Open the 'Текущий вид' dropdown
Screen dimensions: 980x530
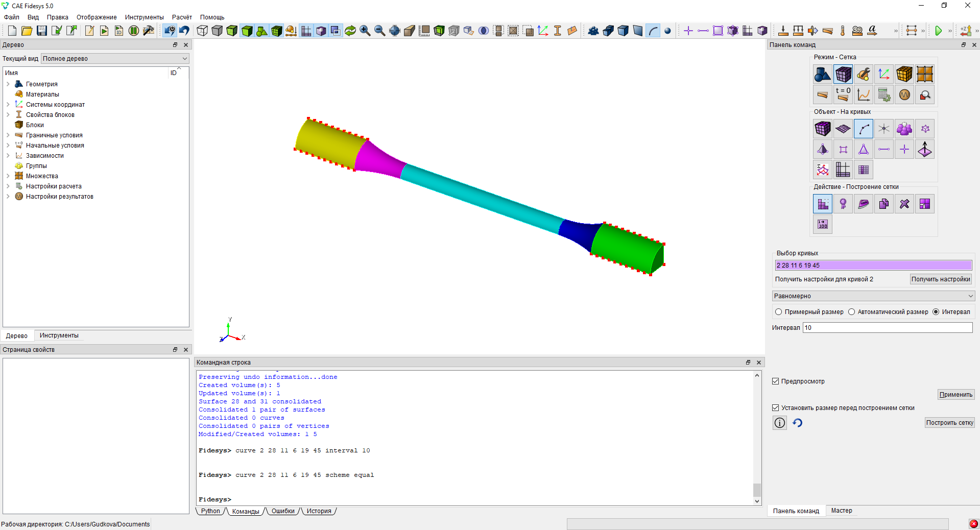coord(115,59)
